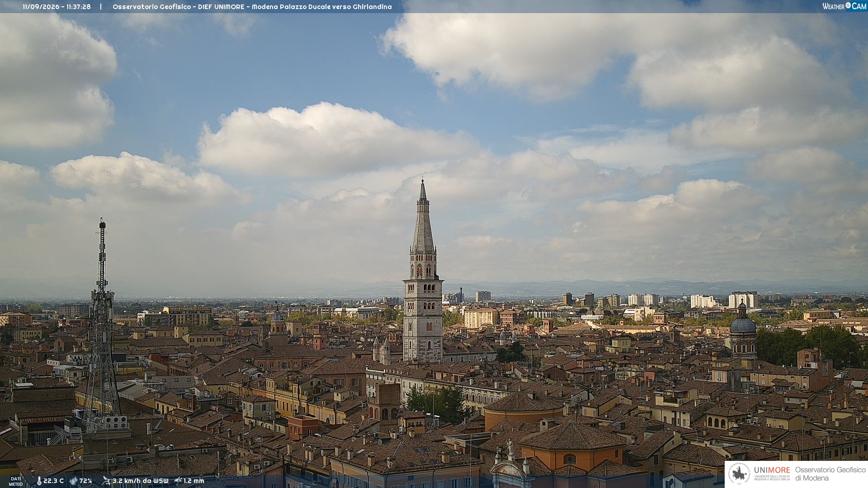Viewport: 868px width, 488px height.
Task: Click the round orange-tiled rotunda roof
Action: pyautogui.click(x=524, y=402)
